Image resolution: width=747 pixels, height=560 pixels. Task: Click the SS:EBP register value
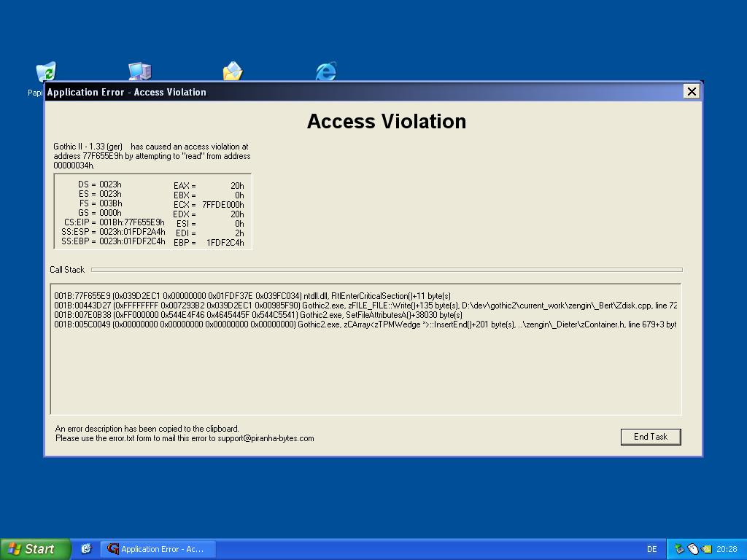(133, 241)
